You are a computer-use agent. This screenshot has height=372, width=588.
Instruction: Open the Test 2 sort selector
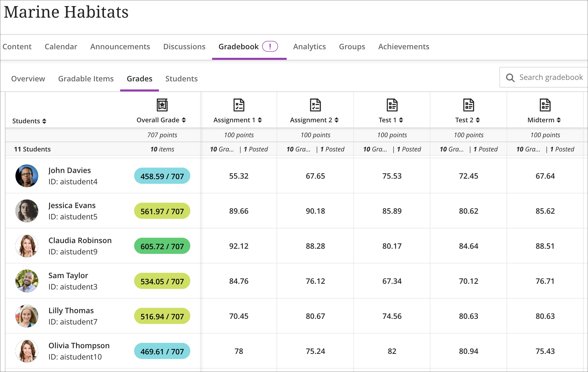point(478,120)
